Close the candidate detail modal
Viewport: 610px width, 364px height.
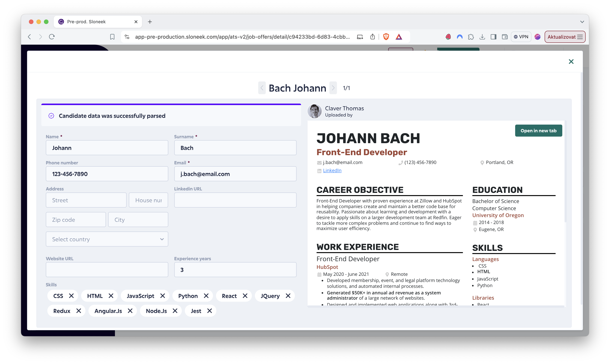pyautogui.click(x=571, y=62)
